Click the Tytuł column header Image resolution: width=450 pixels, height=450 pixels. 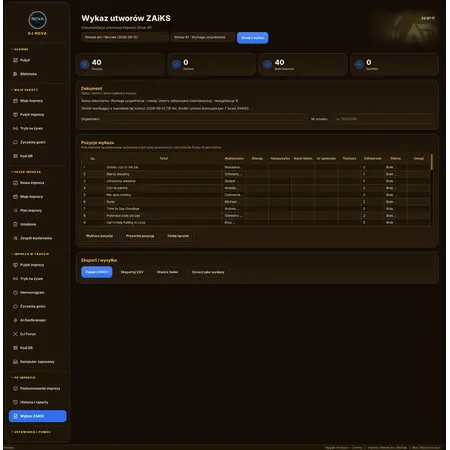coord(164,159)
